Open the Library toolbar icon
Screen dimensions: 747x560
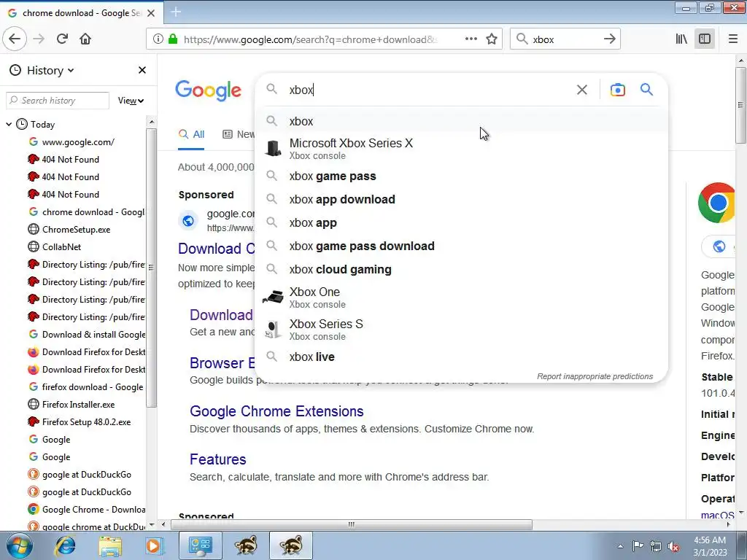681,39
